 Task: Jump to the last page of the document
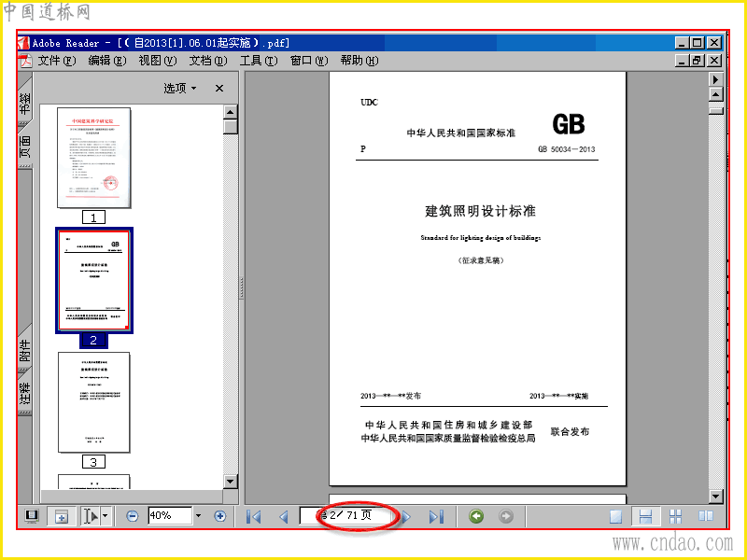tap(436, 516)
